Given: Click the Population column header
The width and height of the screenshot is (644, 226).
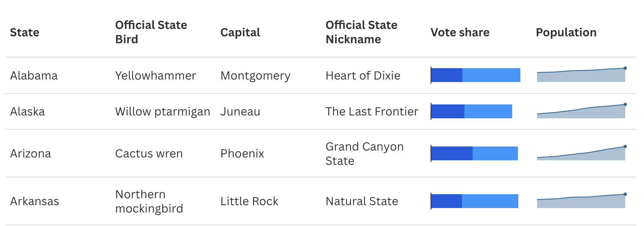Looking at the screenshot, I should point(566,32).
